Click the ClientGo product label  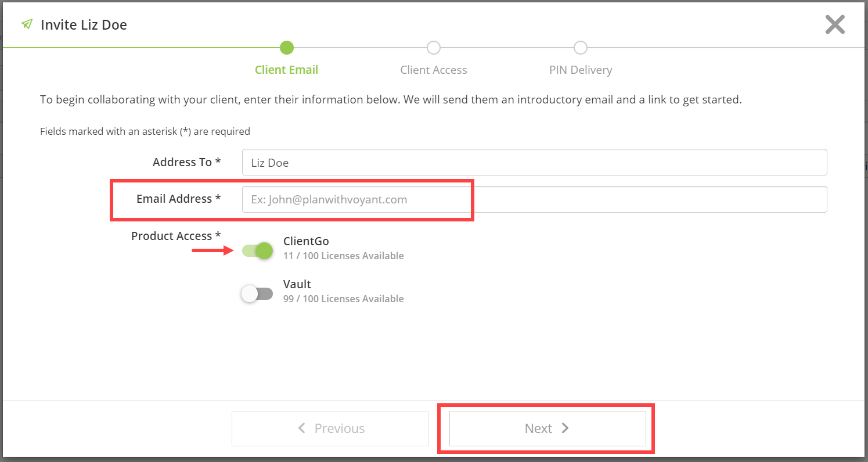(x=306, y=241)
